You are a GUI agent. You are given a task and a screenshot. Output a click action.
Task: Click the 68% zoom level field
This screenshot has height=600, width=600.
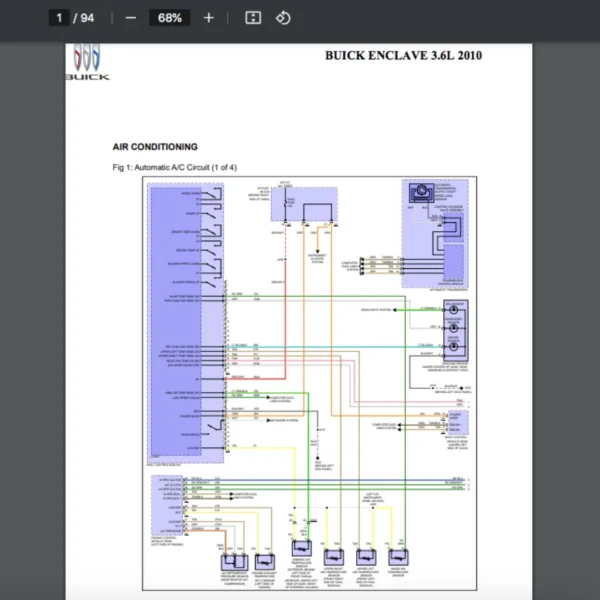tap(169, 18)
